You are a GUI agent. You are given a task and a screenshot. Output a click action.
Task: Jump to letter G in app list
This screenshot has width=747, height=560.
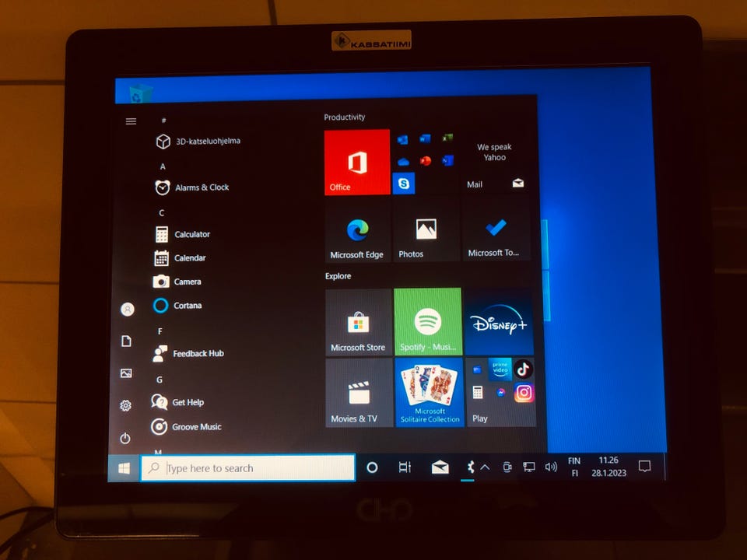pos(160,380)
